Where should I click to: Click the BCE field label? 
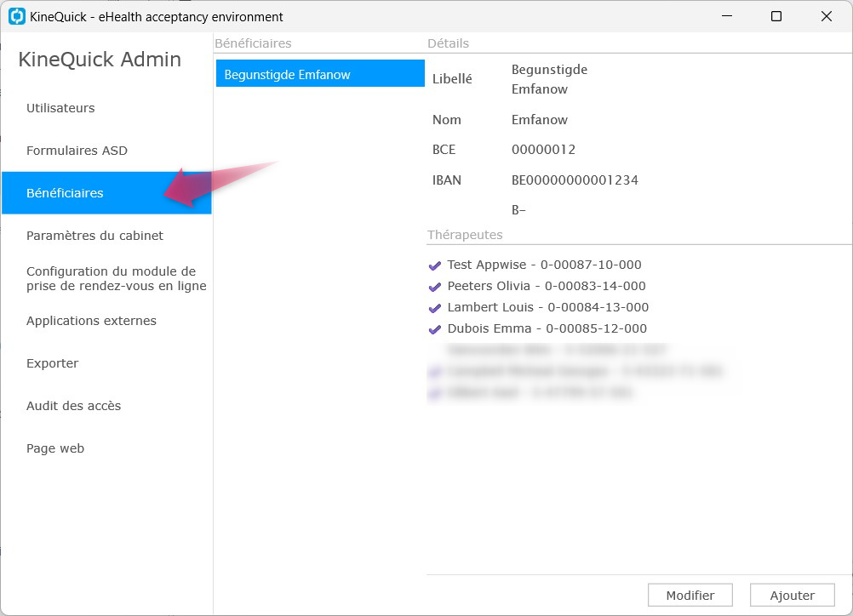click(444, 150)
